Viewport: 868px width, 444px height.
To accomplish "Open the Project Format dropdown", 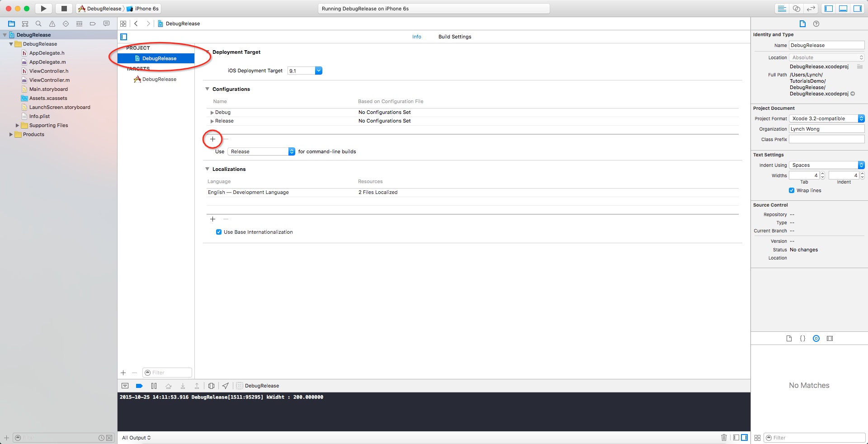I will coord(827,118).
